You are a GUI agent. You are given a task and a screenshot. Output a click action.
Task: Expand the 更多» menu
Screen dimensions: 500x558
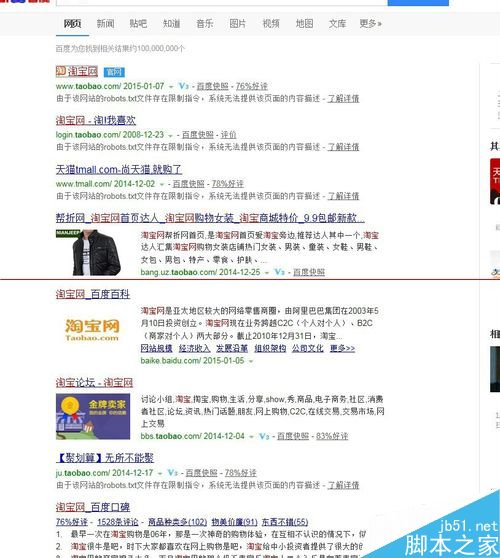point(370,23)
